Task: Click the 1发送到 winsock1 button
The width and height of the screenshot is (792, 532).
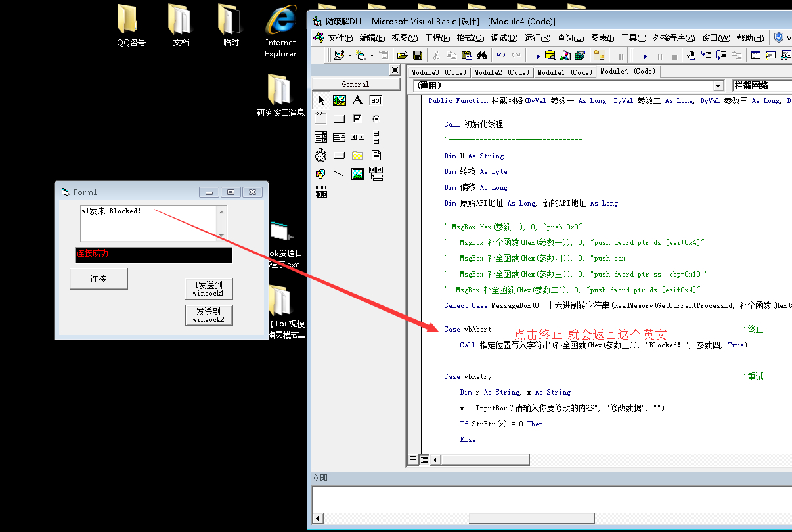Action: [209, 289]
